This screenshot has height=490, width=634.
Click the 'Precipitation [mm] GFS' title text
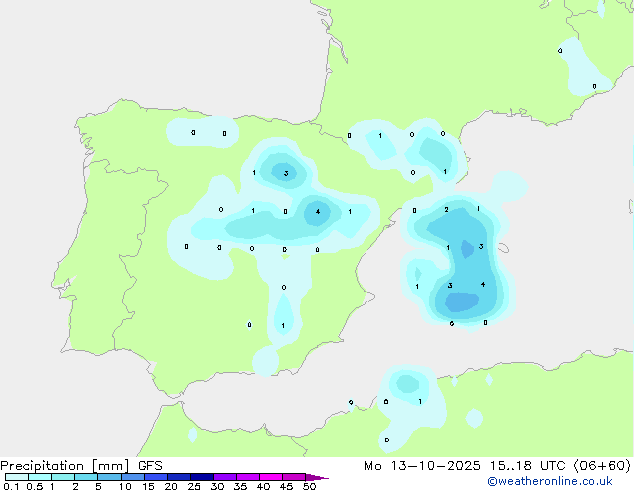coord(81,466)
